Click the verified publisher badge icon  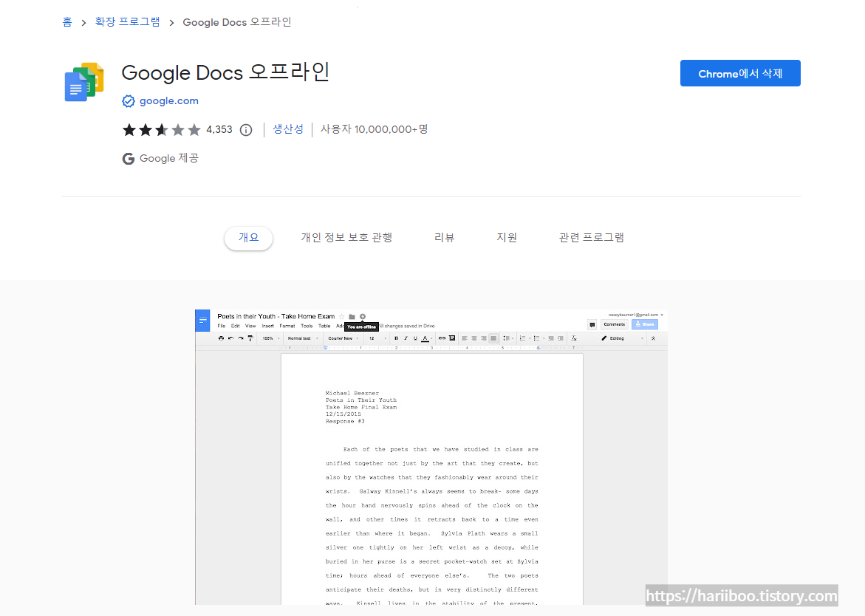129,101
